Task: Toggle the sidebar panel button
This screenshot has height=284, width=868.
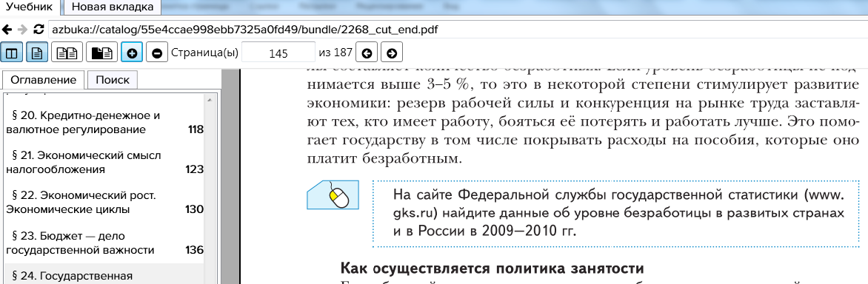Action: 11,53
